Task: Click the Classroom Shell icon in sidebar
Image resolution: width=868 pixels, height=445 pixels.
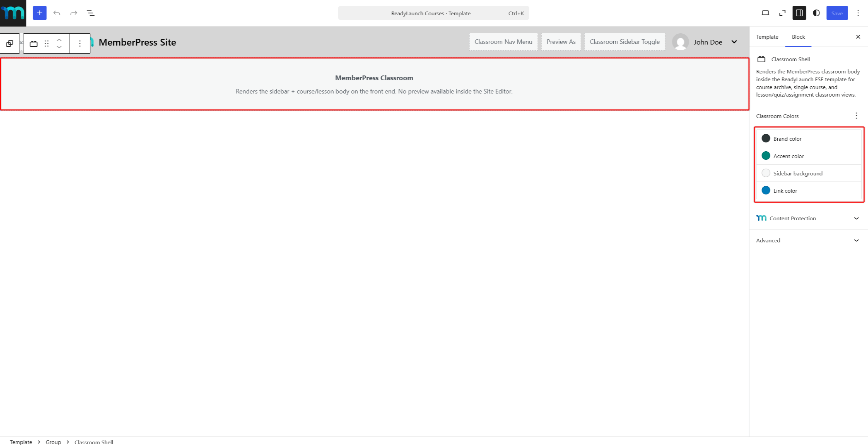Action: pyautogui.click(x=761, y=59)
